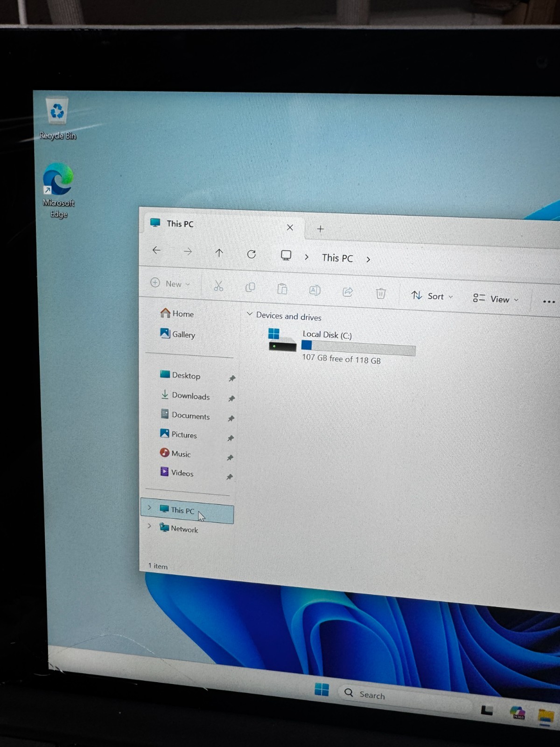Click the Copy icon in toolbar

click(250, 288)
